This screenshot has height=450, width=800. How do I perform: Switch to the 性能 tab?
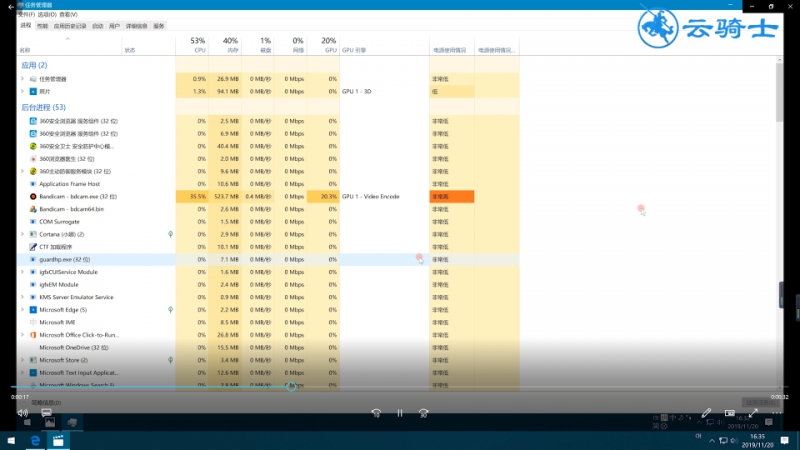click(42, 26)
